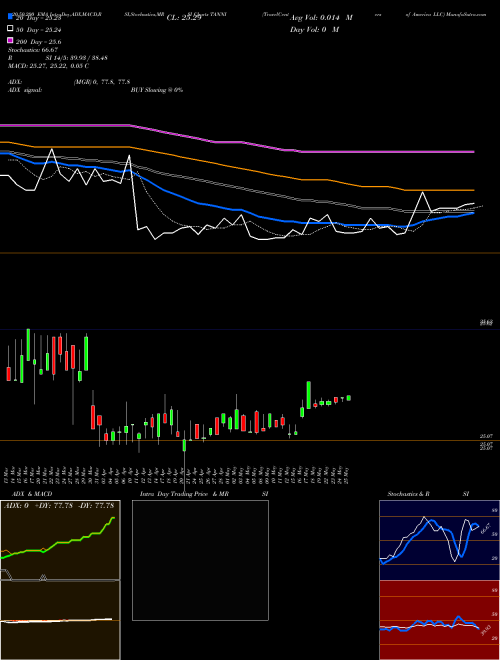This screenshot has height=660, width=500.
Task: Click the 66.67 value label on Stochastics chart
Action: pyautogui.click(x=485, y=528)
